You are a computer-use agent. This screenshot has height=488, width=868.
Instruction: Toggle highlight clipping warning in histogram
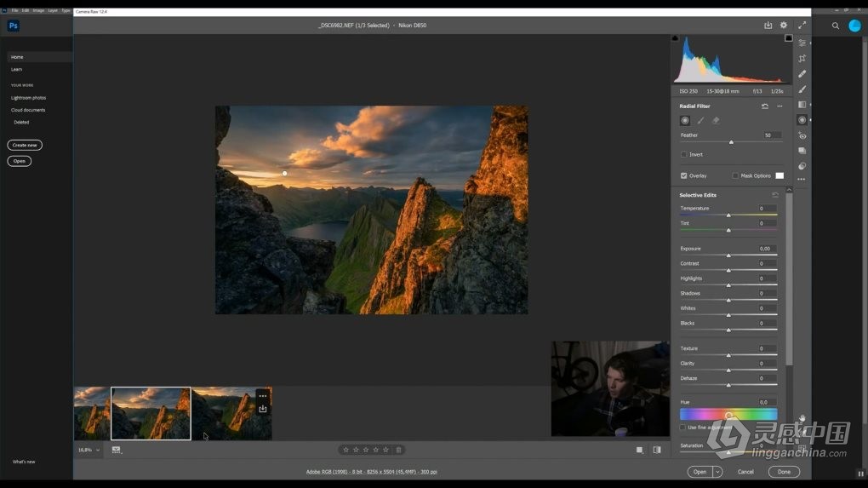pos(788,38)
